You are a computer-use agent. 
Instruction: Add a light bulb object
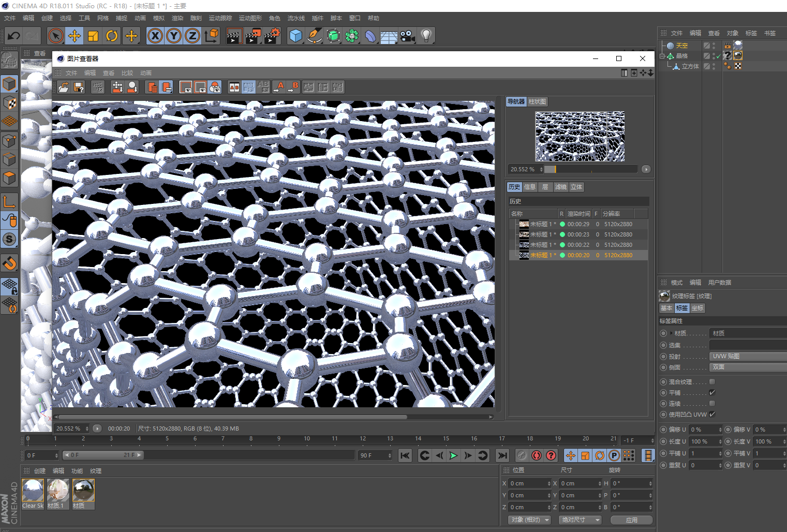(x=426, y=36)
